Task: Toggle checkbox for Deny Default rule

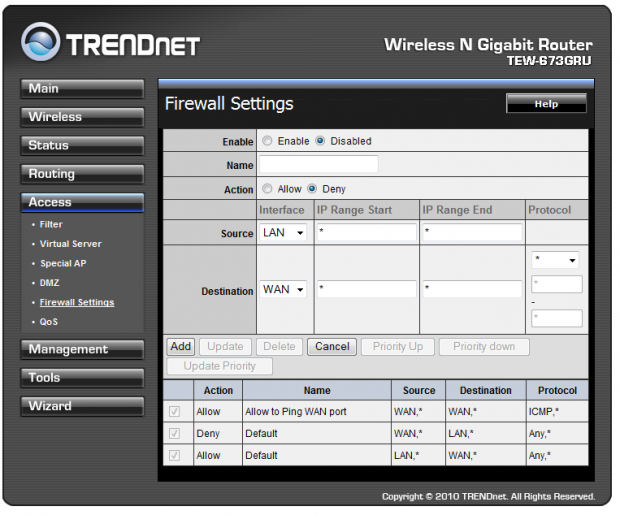Action: 174,434
